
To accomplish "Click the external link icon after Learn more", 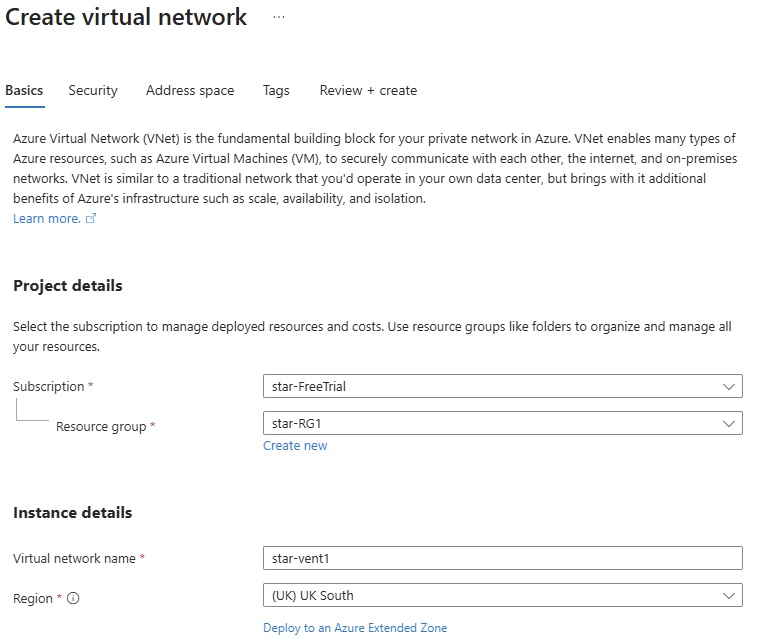I will coord(91,219).
